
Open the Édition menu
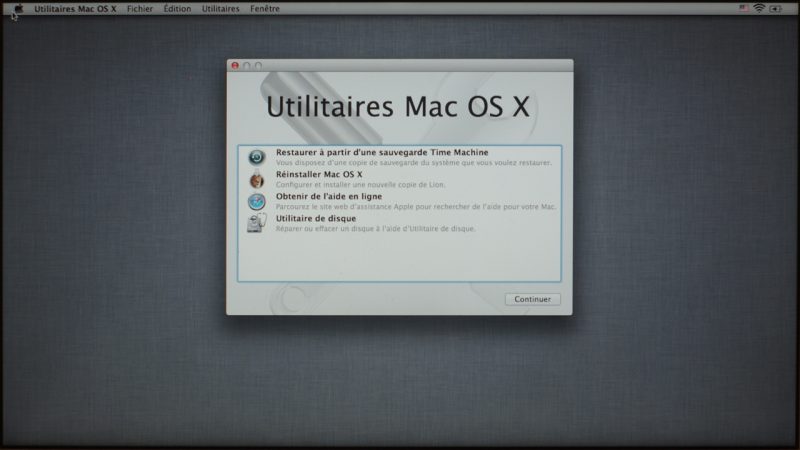click(177, 9)
